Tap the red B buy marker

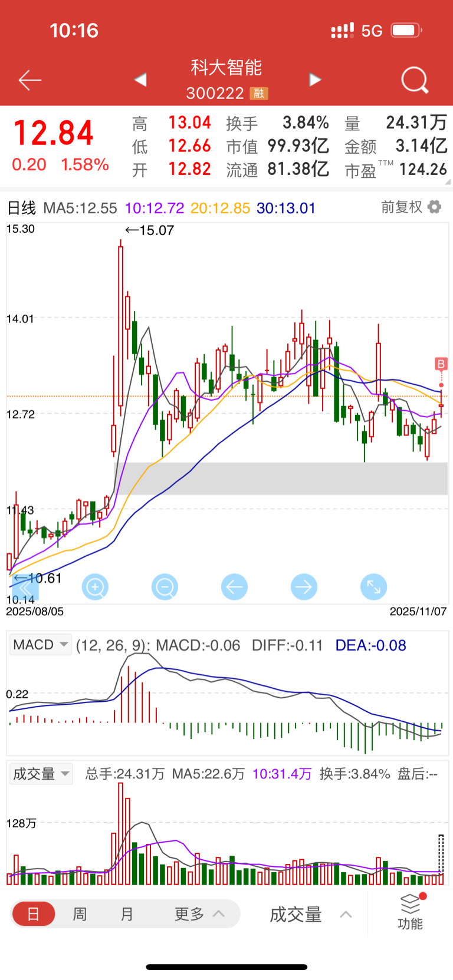click(441, 364)
